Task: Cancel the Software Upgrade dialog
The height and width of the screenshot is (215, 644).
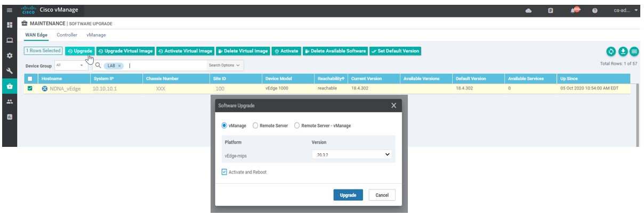Action: pyautogui.click(x=382, y=195)
